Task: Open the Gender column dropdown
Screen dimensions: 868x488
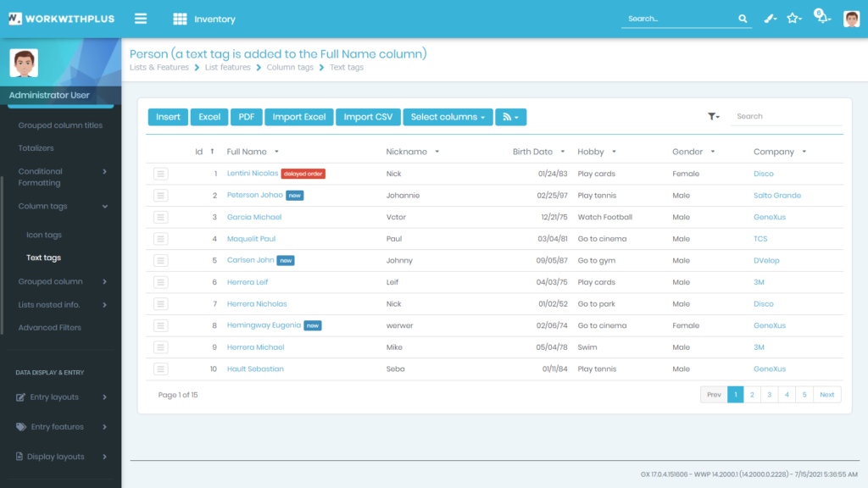Action: tap(712, 152)
